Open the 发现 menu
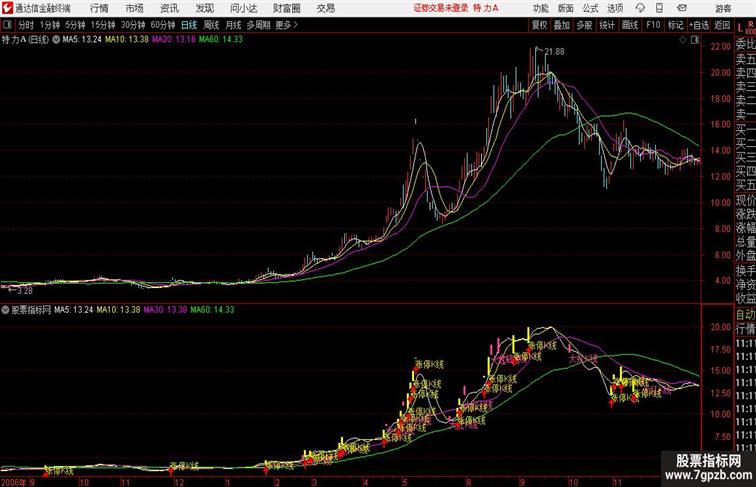The image size is (756, 487). (204, 8)
